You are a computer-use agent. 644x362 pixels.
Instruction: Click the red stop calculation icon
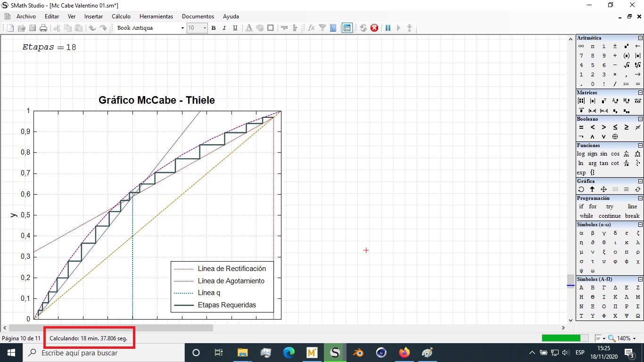tap(374, 28)
